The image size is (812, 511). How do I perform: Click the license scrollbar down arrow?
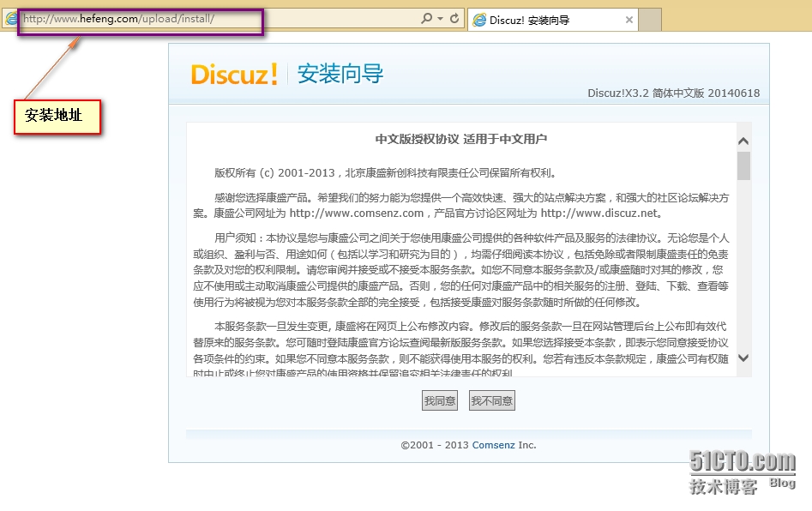[743, 358]
